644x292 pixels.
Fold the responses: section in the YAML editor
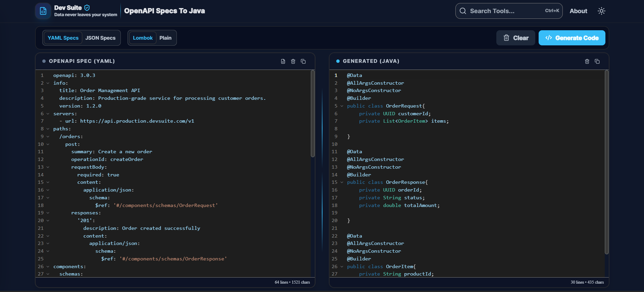pos(48,213)
